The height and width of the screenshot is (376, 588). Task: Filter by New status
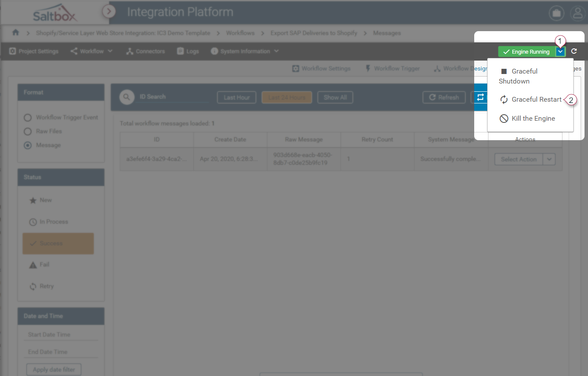pos(58,200)
